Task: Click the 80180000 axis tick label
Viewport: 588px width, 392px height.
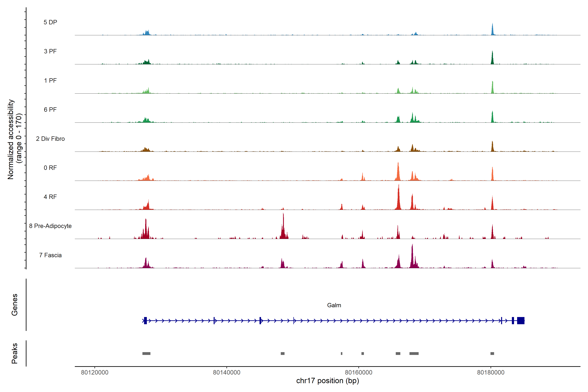Action: (490, 372)
